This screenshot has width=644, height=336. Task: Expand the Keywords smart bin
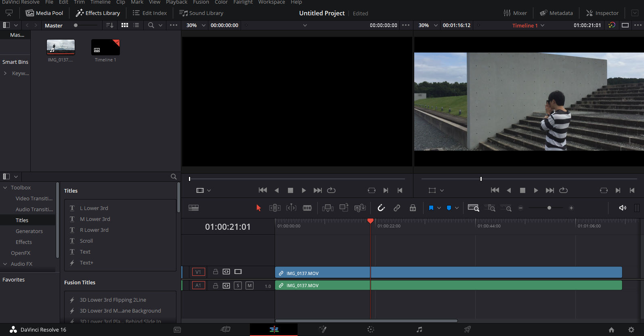point(5,73)
